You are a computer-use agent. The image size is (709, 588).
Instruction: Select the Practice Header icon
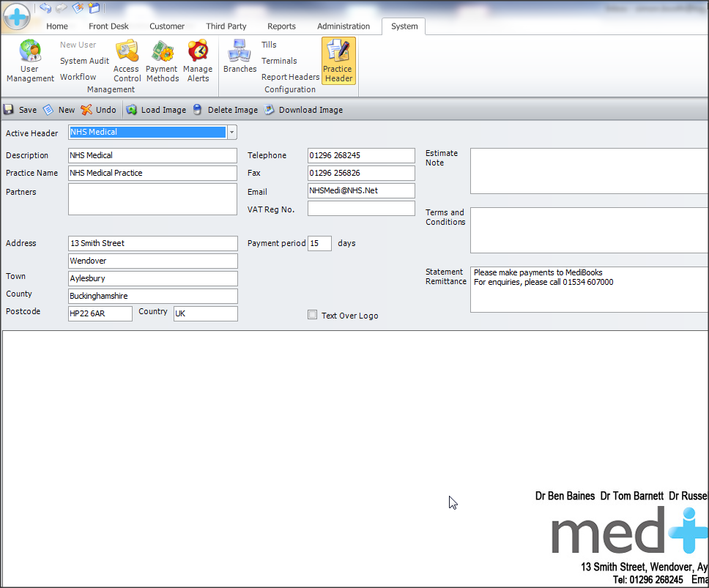[x=338, y=61]
